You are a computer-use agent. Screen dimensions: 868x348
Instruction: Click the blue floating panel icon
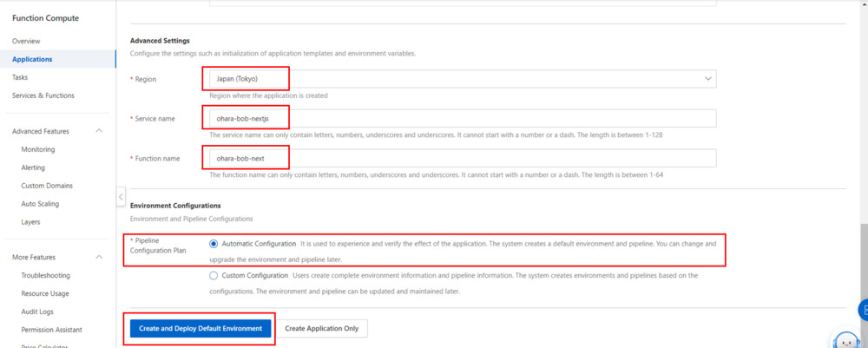coord(864,310)
